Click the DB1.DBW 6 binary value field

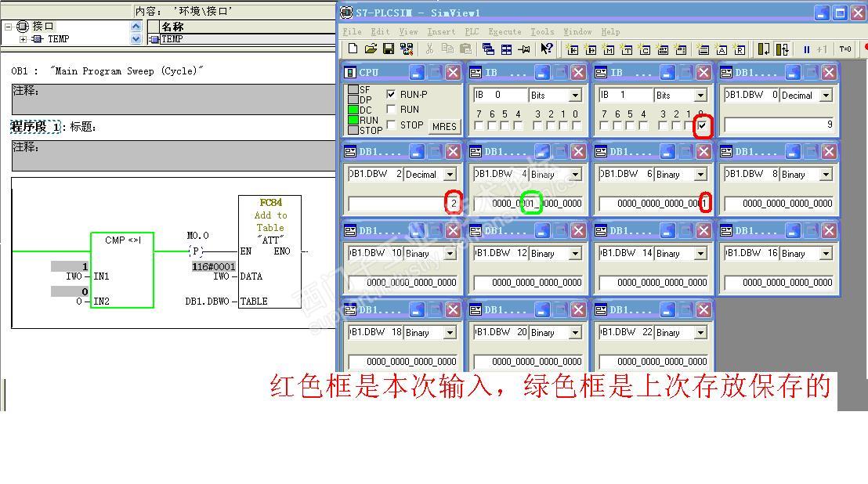[653, 204]
